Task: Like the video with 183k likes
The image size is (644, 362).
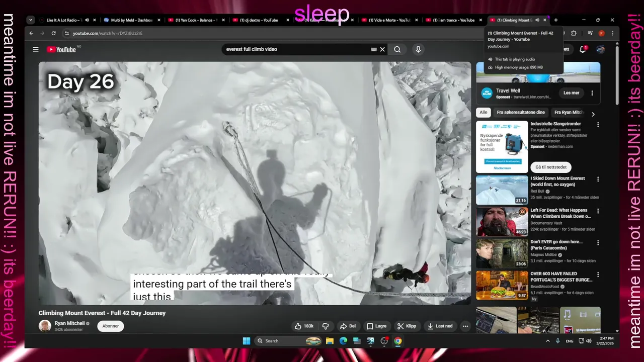Action: coord(304,326)
